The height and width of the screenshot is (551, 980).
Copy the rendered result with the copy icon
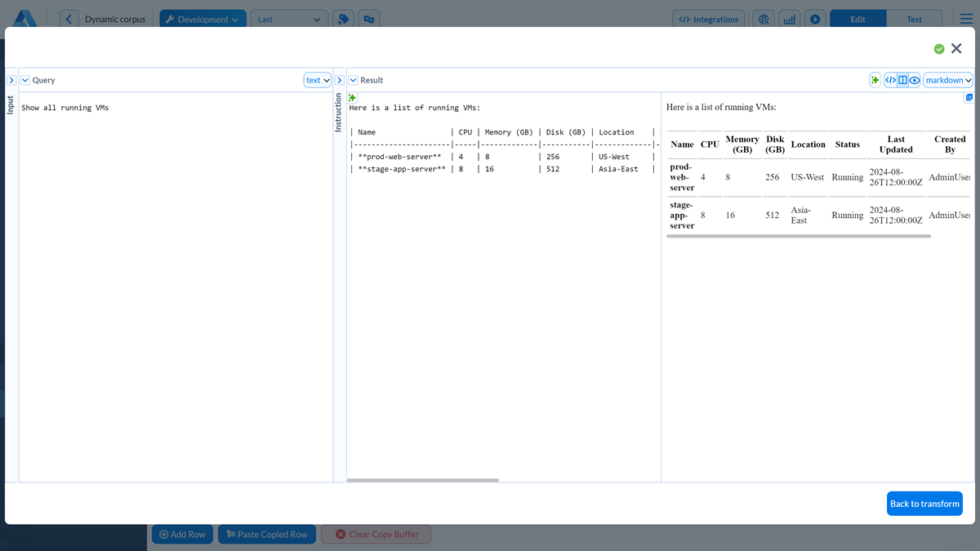coord(969,98)
